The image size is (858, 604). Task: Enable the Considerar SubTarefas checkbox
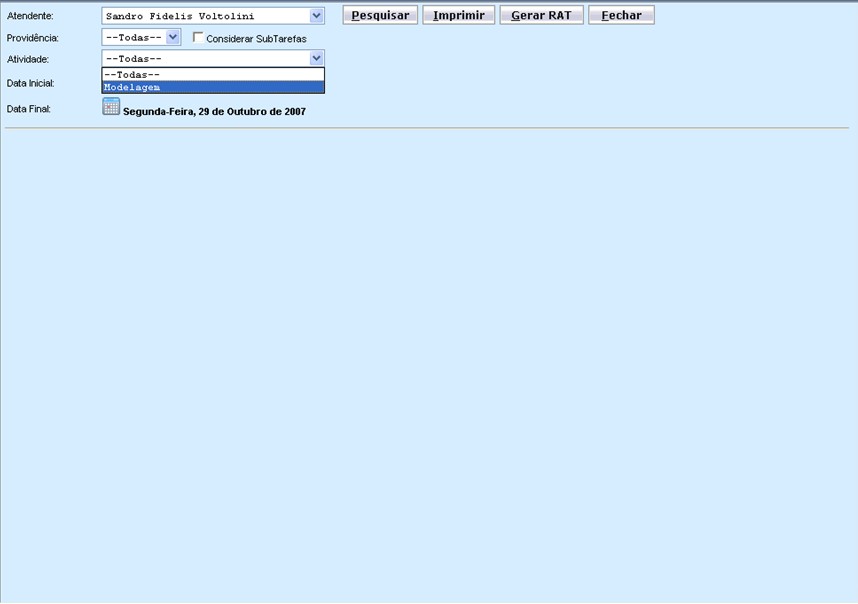point(198,38)
